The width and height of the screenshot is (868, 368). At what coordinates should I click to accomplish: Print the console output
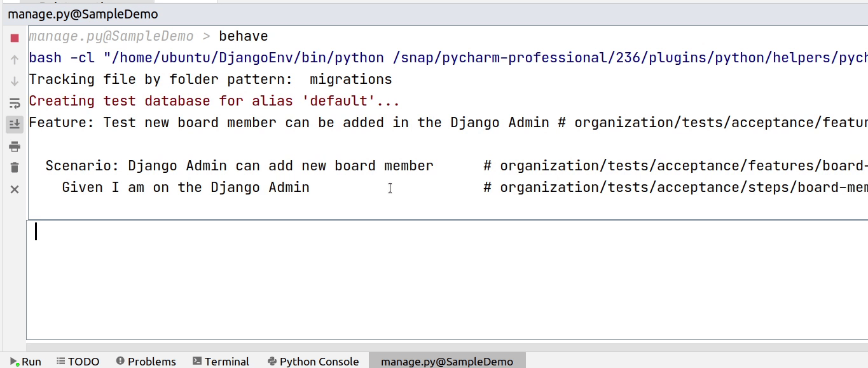15,147
